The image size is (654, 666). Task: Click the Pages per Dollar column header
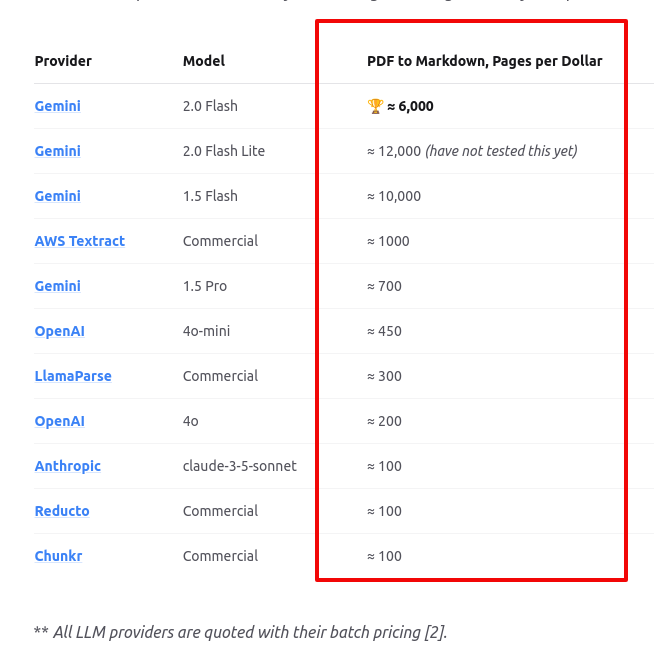point(484,61)
